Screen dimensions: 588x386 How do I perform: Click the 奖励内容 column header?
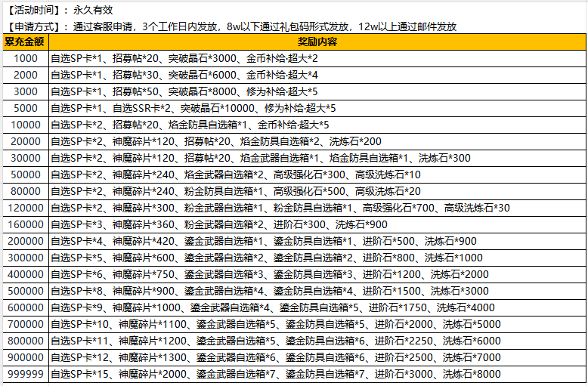[x=317, y=42]
